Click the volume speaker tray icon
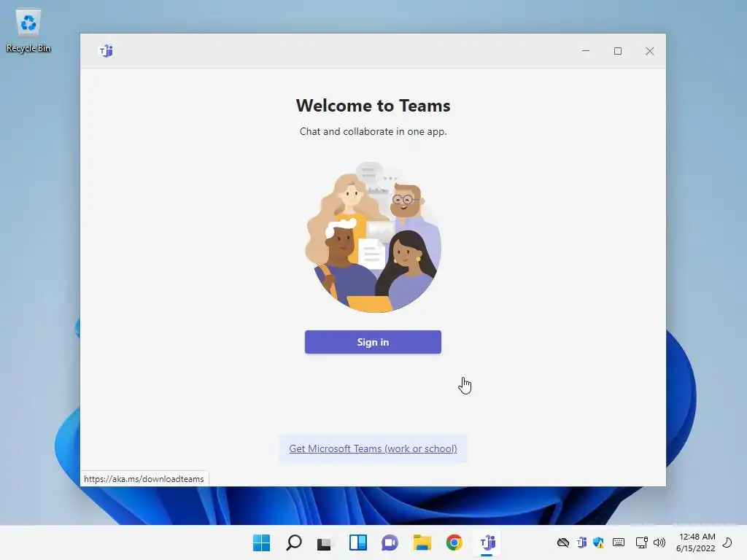Viewport: 747px width, 560px height. (x=659, y=542)
